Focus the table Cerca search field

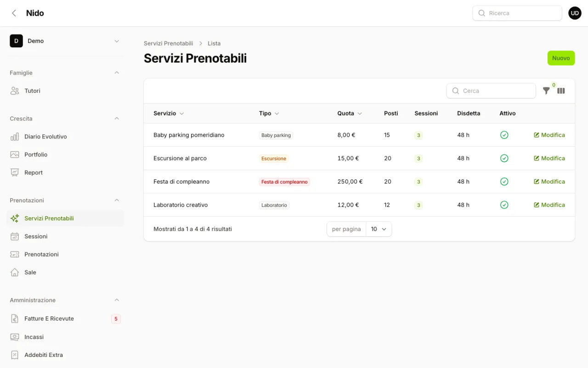tap(491, 91)
